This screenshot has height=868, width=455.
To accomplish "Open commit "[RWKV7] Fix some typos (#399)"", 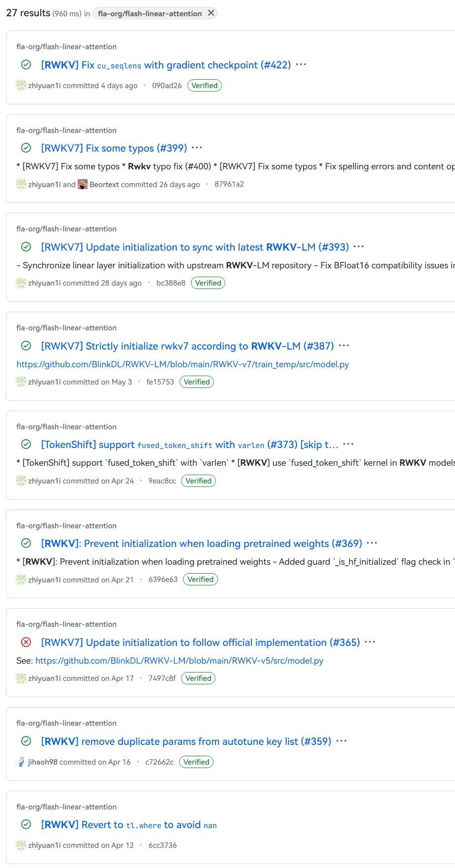I will click(x=114, y=148).
